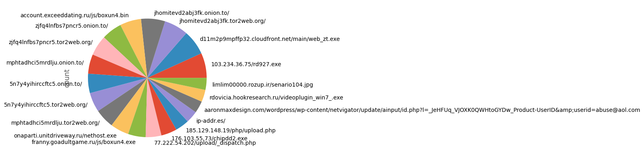
Task: Click the zjfq4lnfbs7pncr5.onion.to/ label
Action: coord(71,26)
